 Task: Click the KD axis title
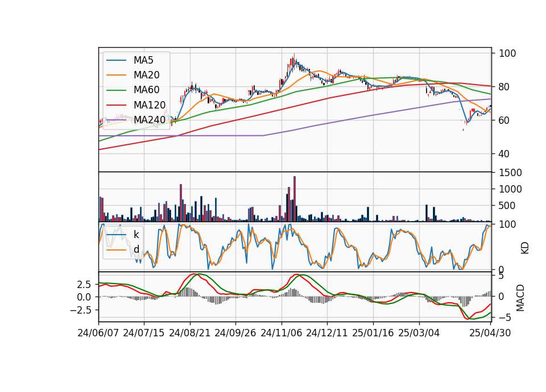524,248
